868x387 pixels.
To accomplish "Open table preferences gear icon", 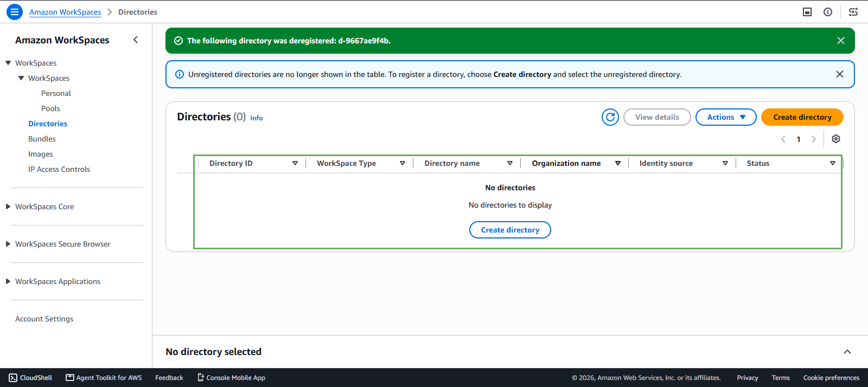I will (x=836, y=139).
